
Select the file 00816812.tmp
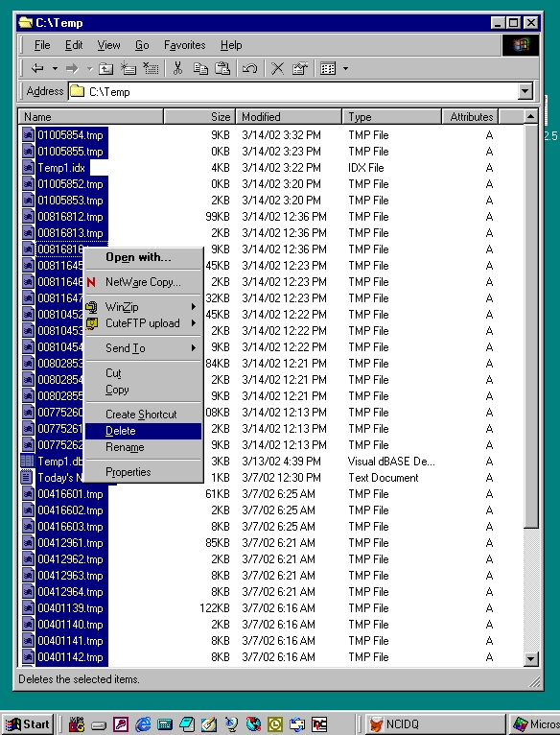[x=70, y=217]
